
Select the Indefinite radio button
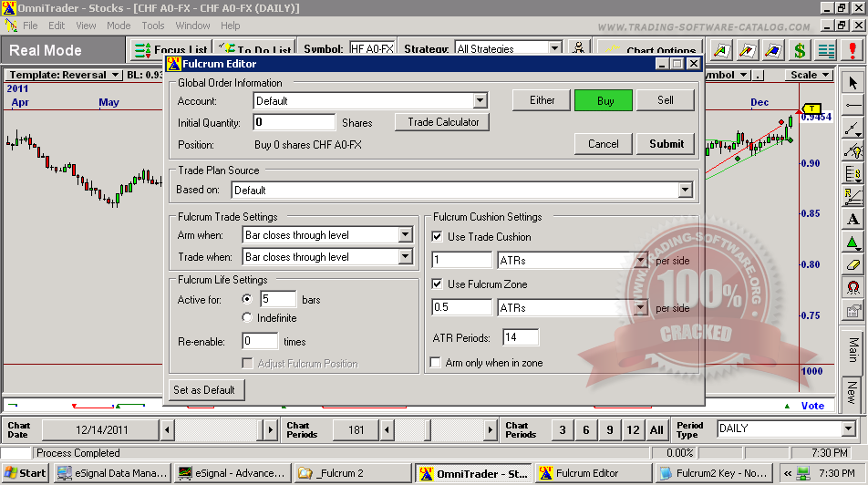[247, 318]
